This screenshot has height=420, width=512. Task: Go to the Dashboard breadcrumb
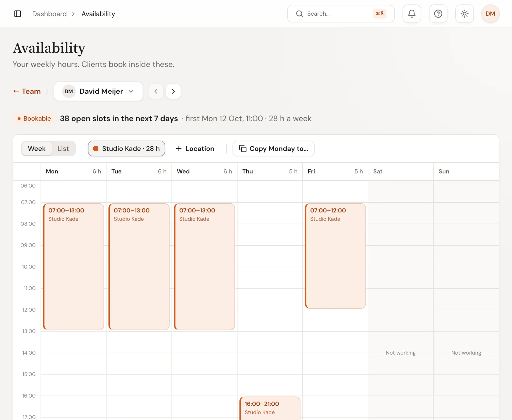point(49,14)
